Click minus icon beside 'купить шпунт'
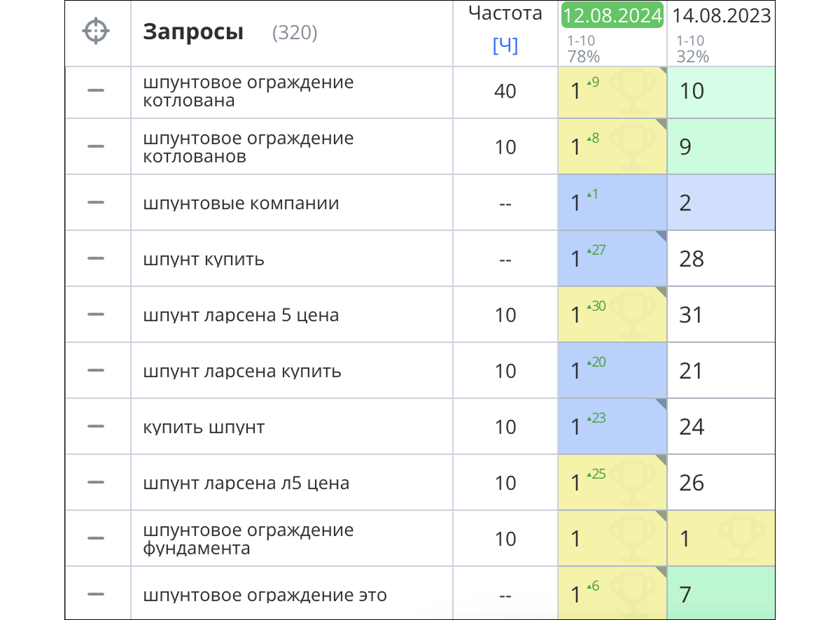 click(96, 427)
